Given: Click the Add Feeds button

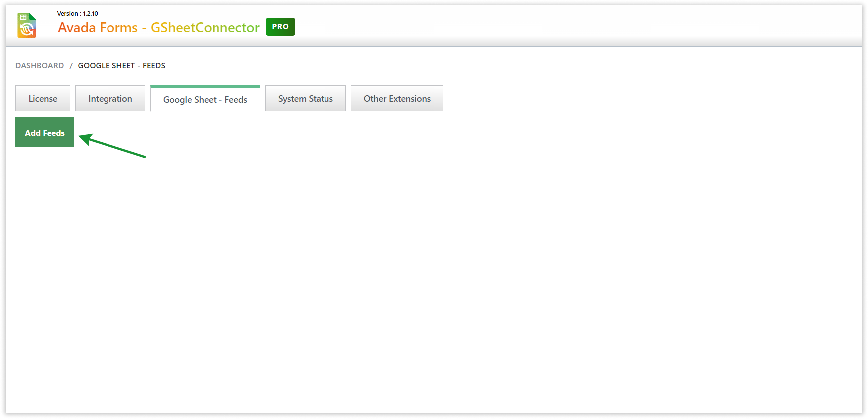Looking at the screenshot, I should (x=45, y=132).
